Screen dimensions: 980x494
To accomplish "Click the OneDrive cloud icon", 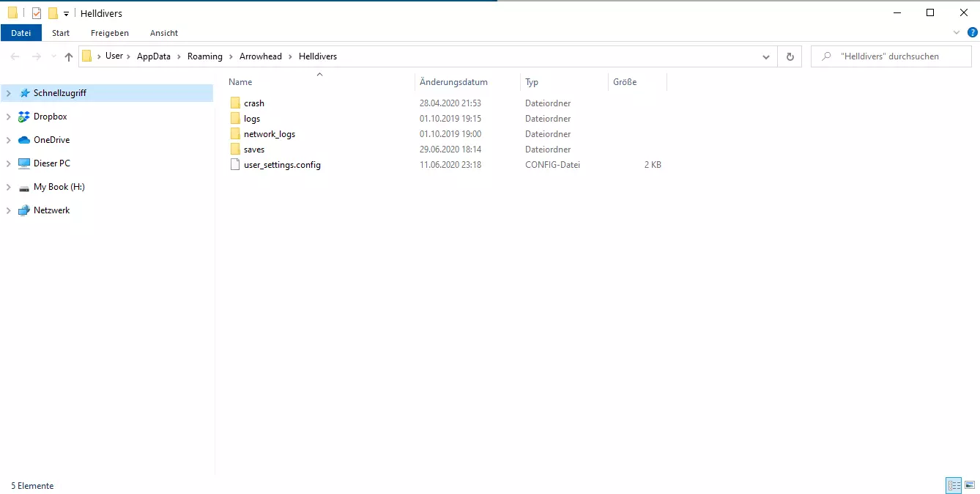I will point(25,140).
